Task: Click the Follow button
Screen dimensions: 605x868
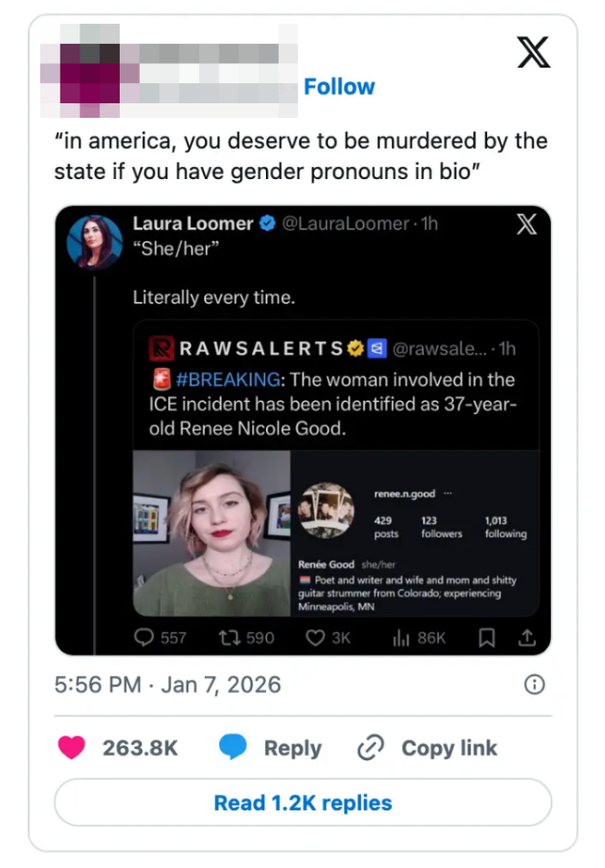Action: click(339, 87)
